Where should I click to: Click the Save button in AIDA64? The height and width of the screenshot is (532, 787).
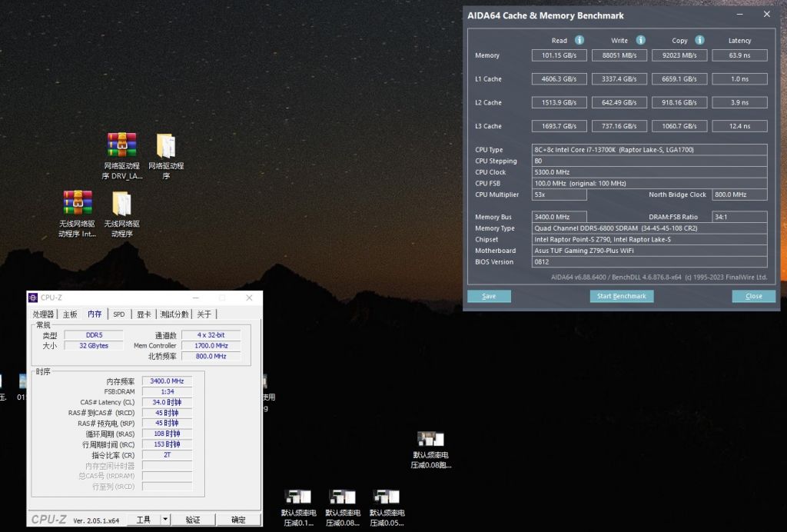(x=489, y=296)
